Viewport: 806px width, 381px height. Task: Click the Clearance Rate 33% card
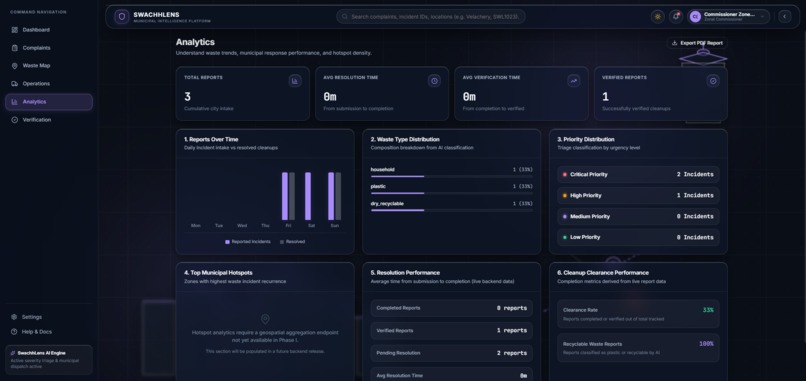click(x=638, y=314)
